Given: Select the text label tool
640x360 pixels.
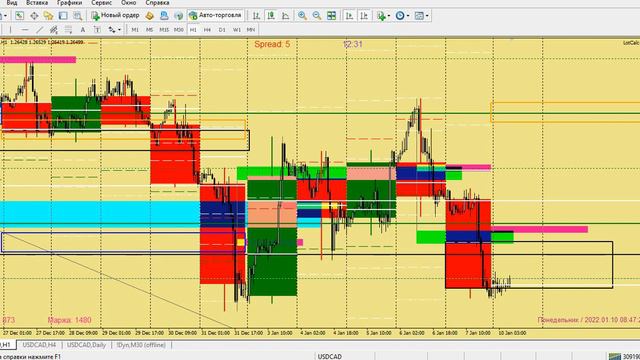Looking at the screenshot, I should coord(97,30).
